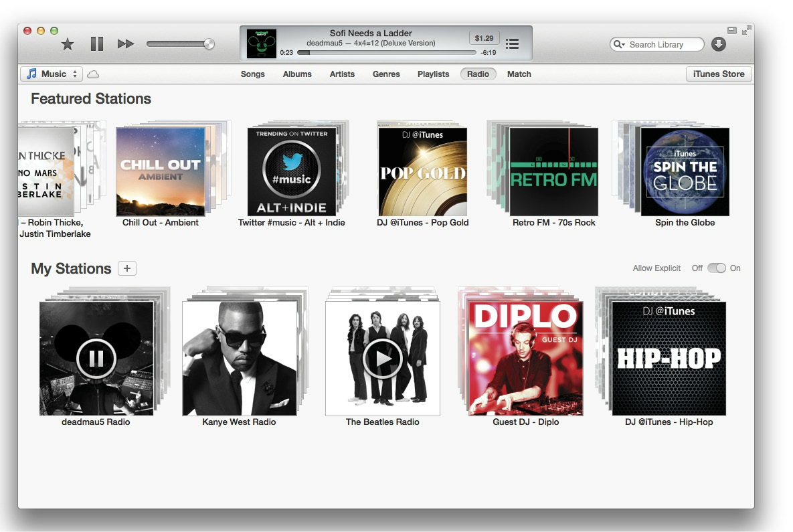Pause the deadmau5 Radio station overlay button

pos(96,358)
